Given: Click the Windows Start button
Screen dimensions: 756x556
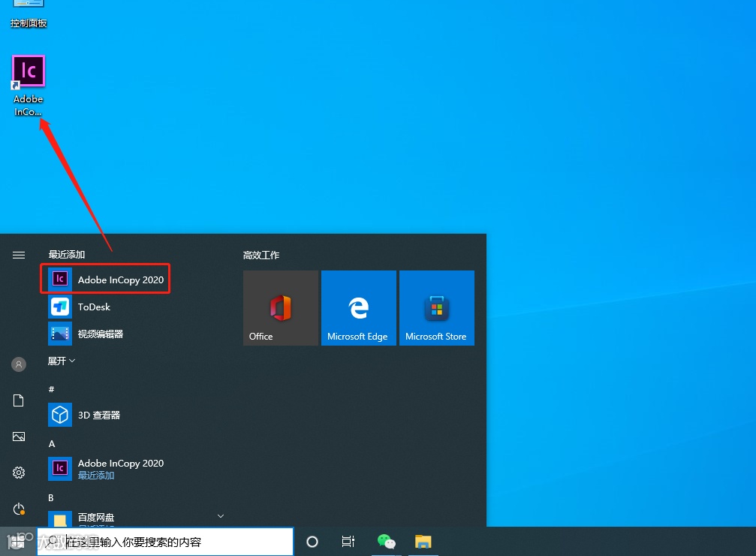Looking at the screenshot, I should pos(18,542).
